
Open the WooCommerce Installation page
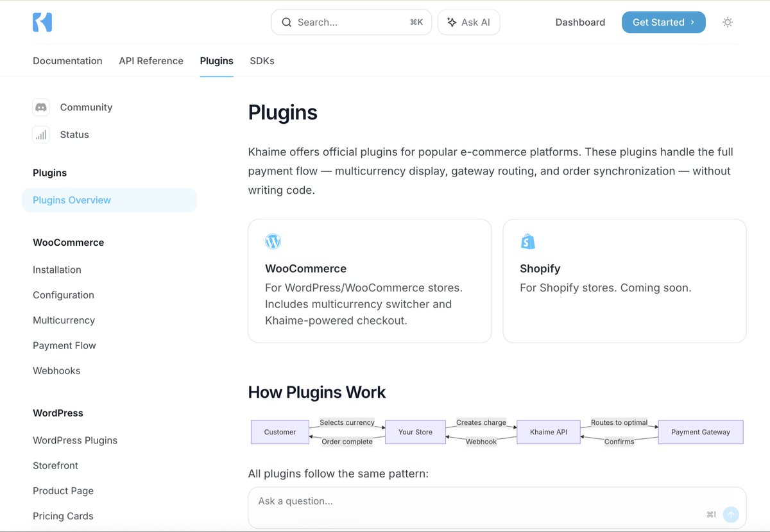[57, 270]
